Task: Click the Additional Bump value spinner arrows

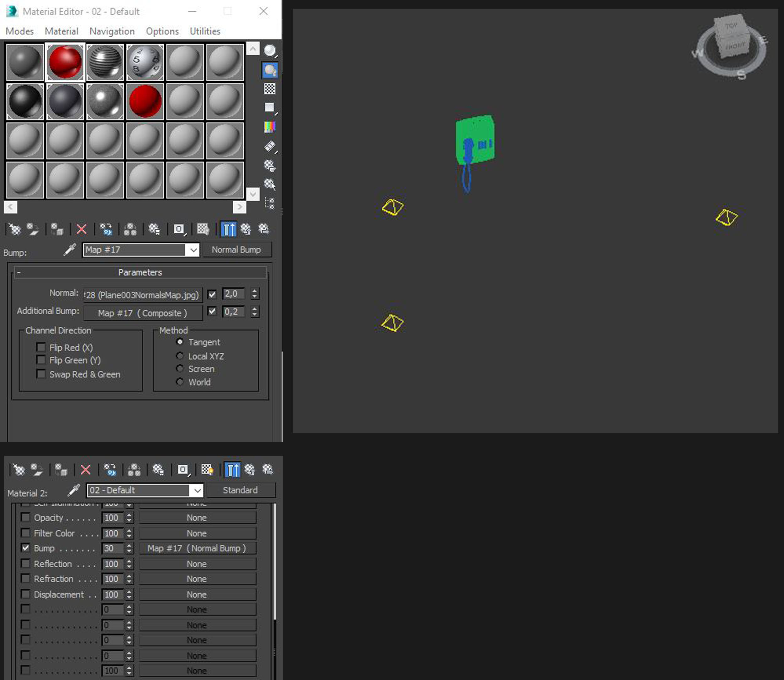Action: 255,312
